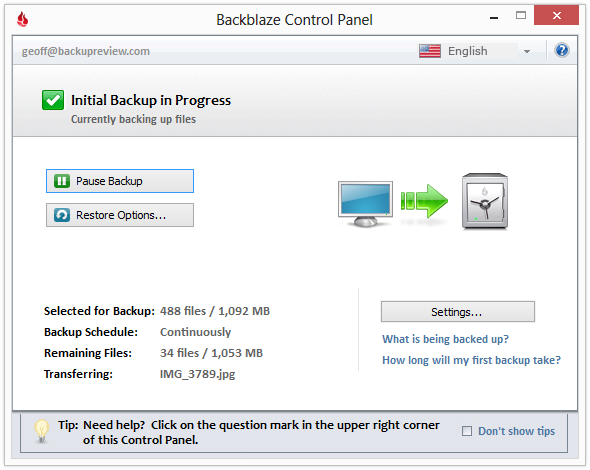This screenshot has width=590, height=470.
Task: Click the green checkmark status icon
Action: [x=53, y=100]
